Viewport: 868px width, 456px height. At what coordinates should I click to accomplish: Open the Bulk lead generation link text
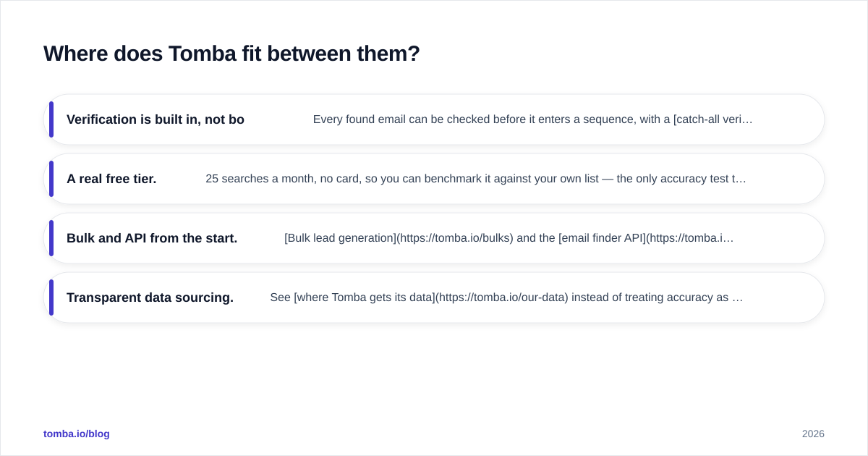(340, 238)
